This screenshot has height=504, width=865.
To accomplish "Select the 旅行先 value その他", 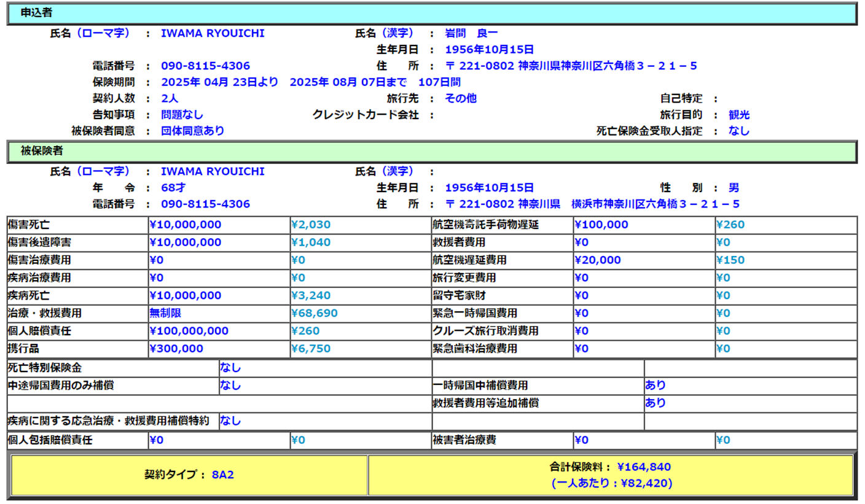I will pyautogui.click(x=460, y=98).
